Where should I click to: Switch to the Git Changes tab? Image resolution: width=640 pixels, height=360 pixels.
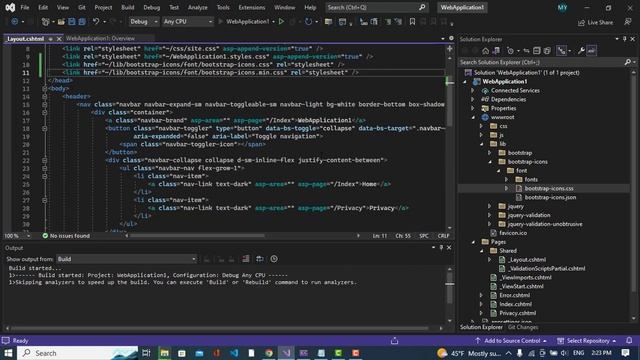pyautogui.click(x=523, y=327)
